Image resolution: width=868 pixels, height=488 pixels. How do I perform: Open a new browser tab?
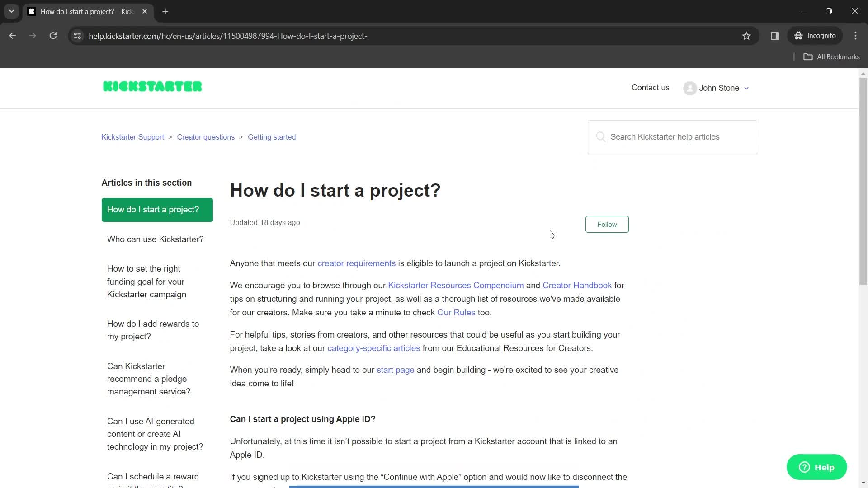(165, 11)
